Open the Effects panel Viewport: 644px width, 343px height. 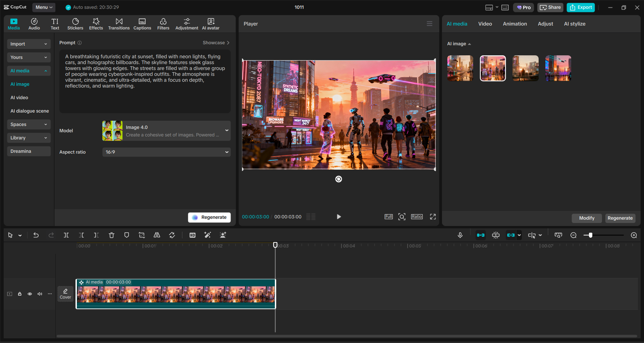[x=96, y=23]
